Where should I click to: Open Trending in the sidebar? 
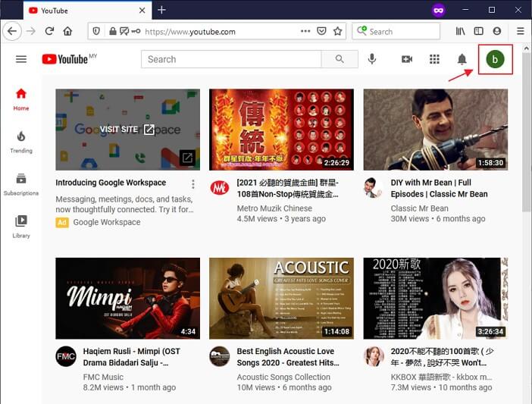[21, 142]
